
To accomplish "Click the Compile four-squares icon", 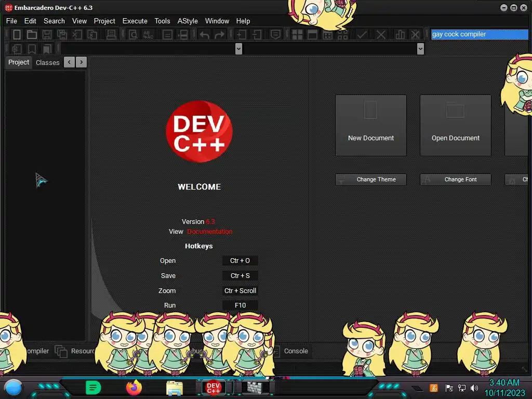I will (297, 35).
